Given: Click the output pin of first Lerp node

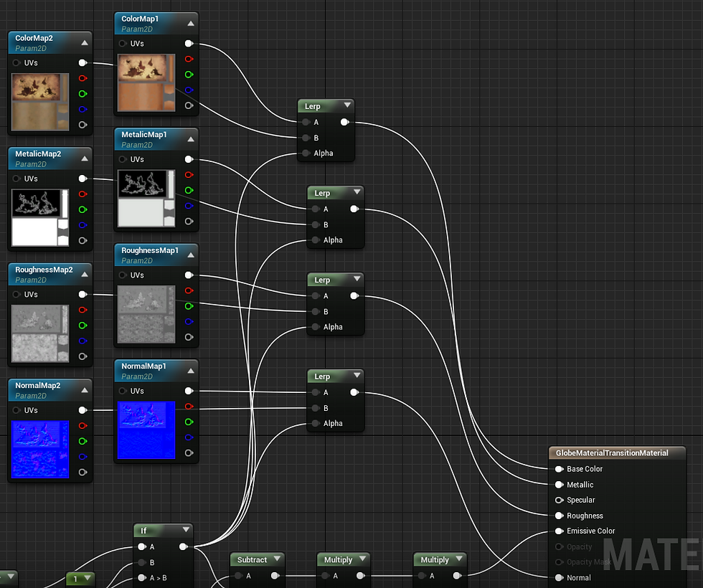Looking at the screenshot, I should 345,122.
